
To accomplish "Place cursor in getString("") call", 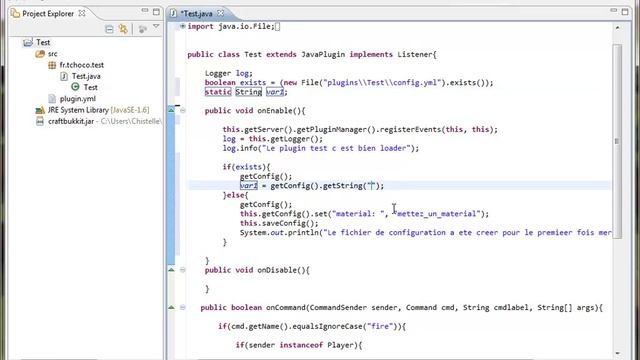I will coord(372,186).
